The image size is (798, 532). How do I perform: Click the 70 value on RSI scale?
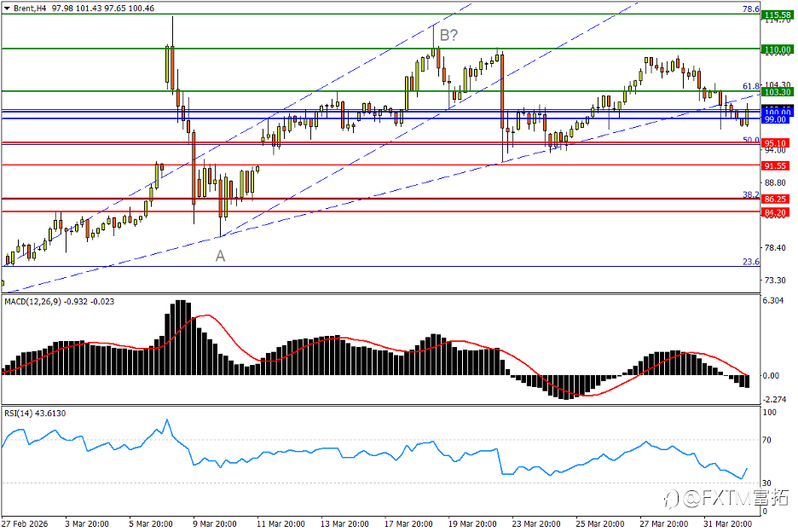coord(767,440)
